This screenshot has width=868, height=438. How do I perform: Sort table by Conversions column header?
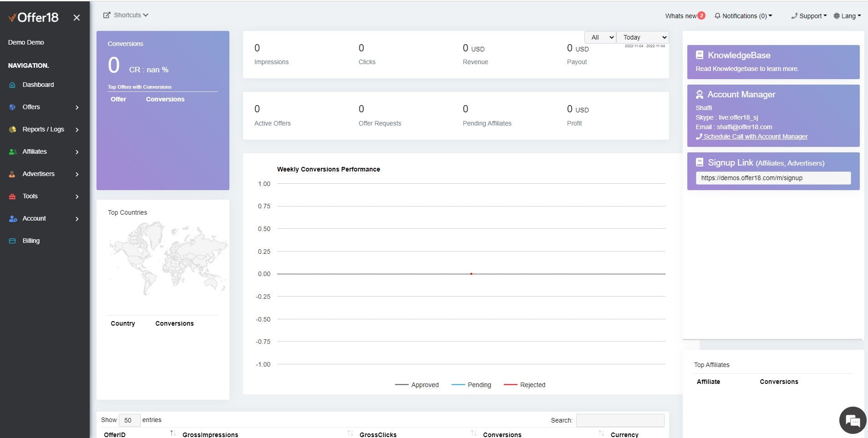tap(502, 435)
